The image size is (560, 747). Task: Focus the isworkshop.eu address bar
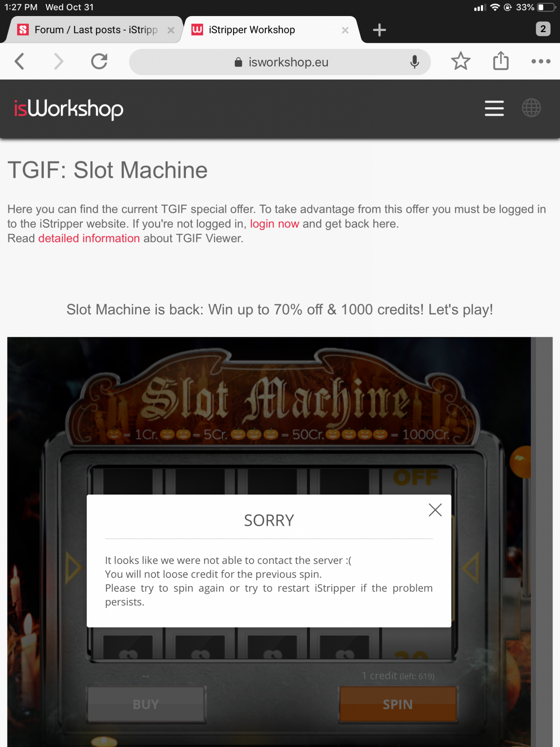[280, 62]
